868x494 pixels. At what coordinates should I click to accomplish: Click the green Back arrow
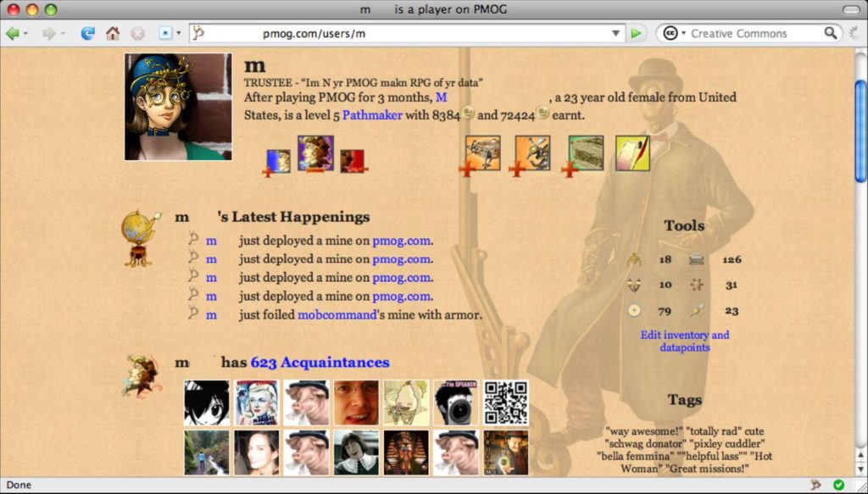tap(12, 34)
